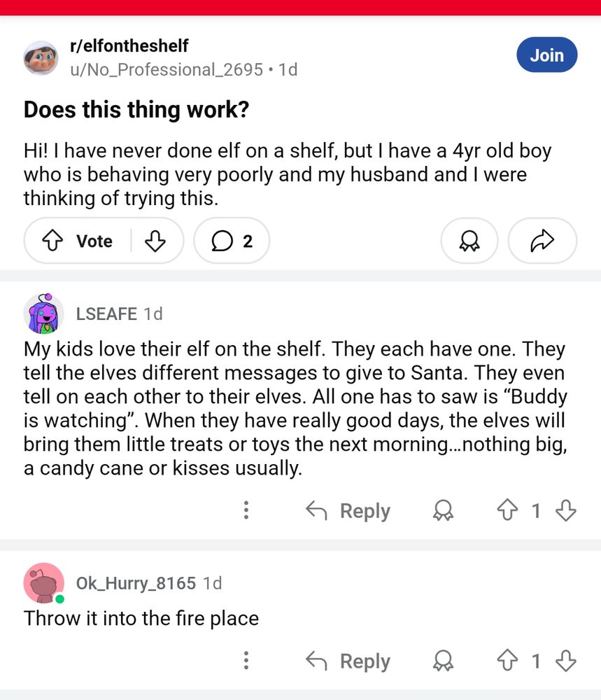Open the subreddit elf avatar image
Image resolution: width=601 pixels, height=700 pixels.
click(41, 57)
